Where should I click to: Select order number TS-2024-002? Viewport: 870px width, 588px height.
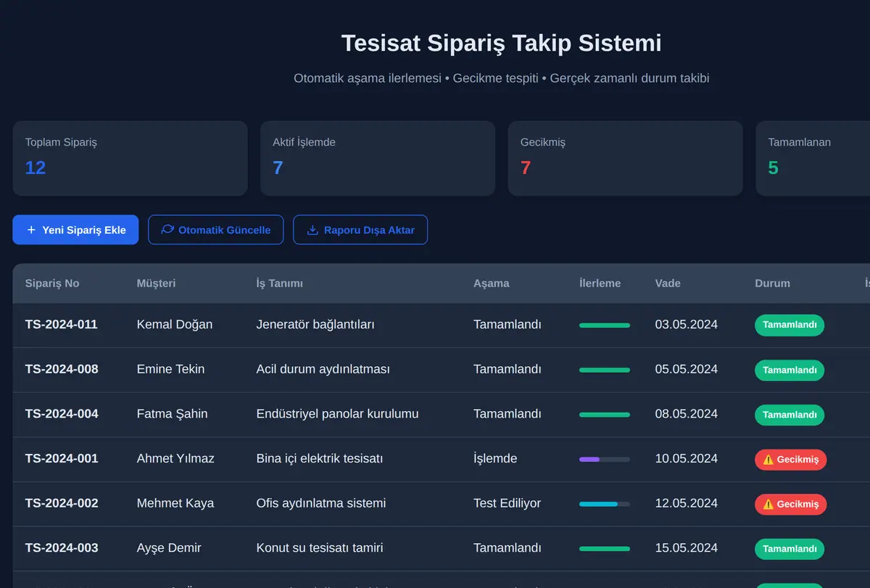pos(62,503)
